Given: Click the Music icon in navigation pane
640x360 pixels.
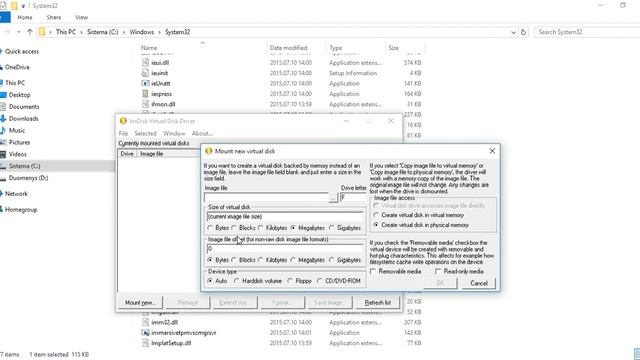Looking at the screenshot, I should (3, 130).
